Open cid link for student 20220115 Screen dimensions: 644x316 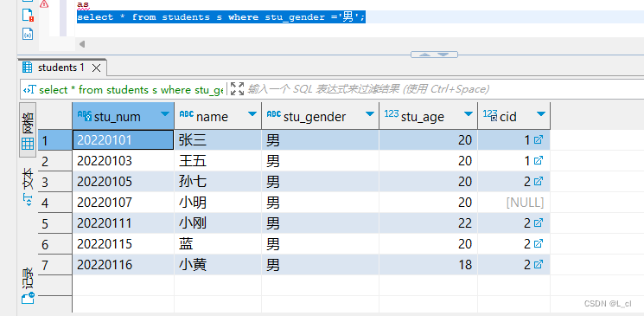pyautogui.click(x=538, y=244)
